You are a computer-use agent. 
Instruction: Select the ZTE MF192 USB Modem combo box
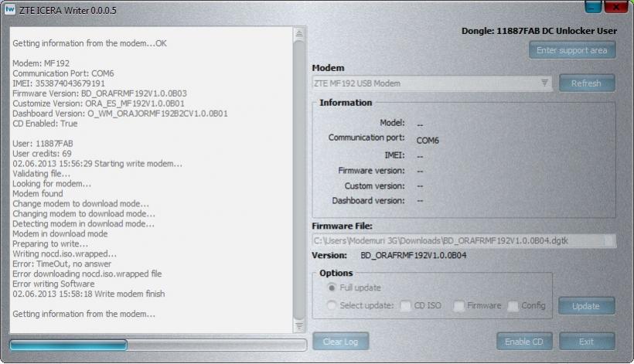[x=432, y=83]
